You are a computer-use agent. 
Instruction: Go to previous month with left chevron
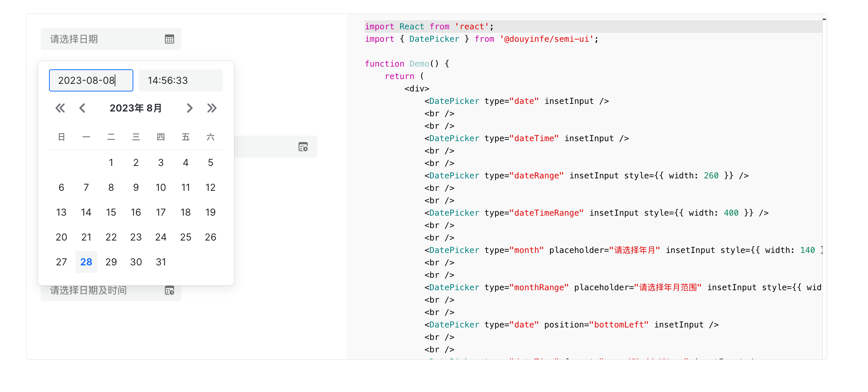(x=82, y=108)
